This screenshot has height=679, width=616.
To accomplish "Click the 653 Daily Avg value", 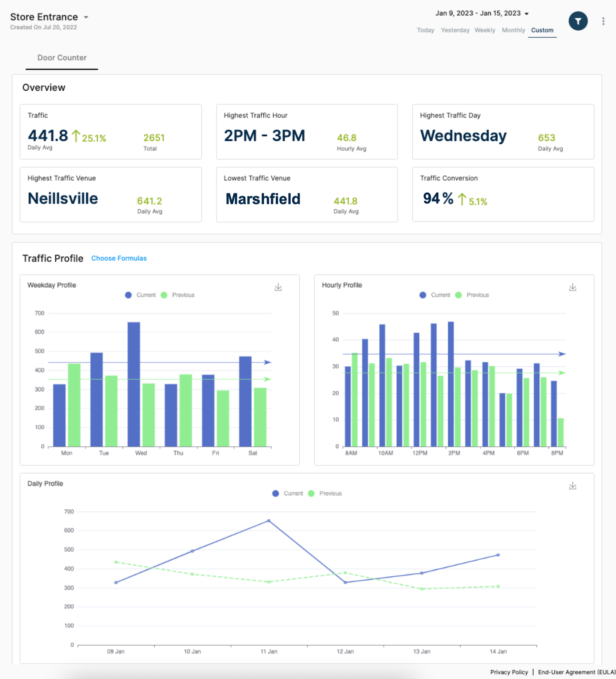I will pyautogui.click(x=546, y=138).
